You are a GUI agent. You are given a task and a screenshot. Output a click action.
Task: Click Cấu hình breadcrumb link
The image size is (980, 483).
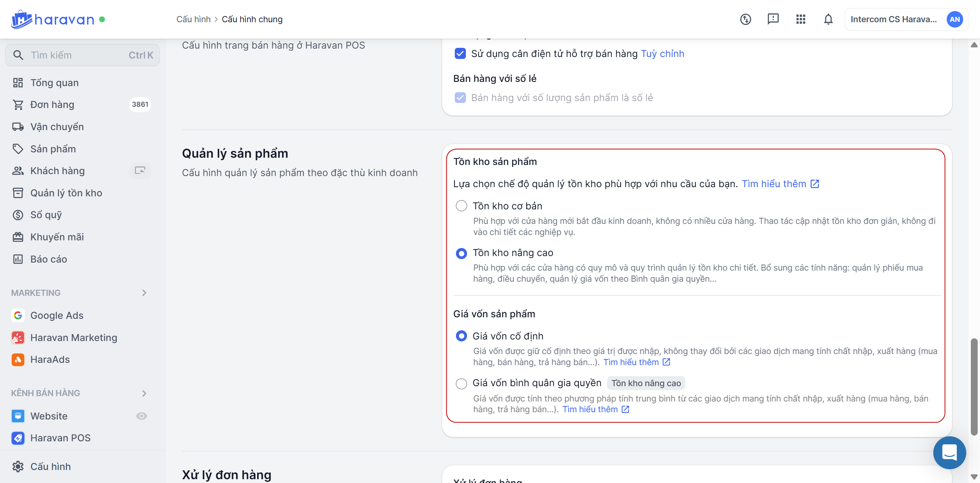pos(193,19)
